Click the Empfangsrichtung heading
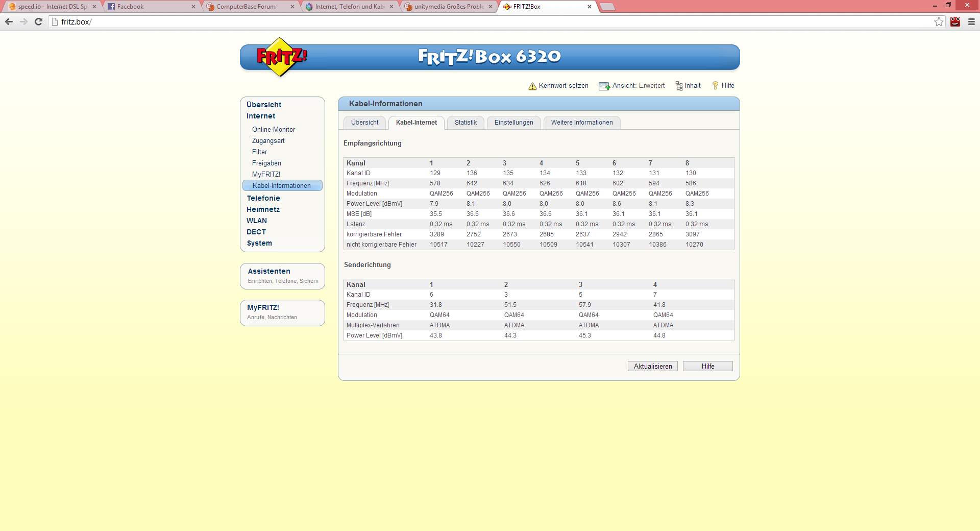The image size is (980, 531). coord(373,143)
